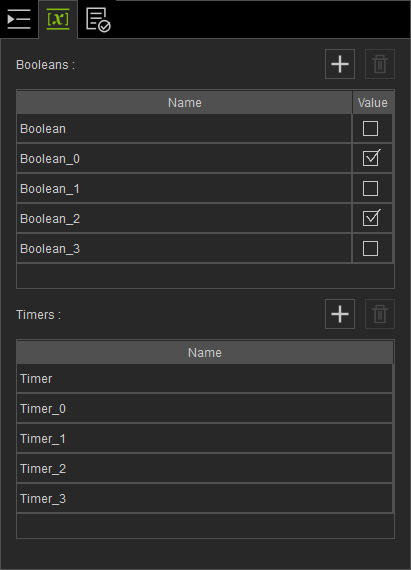The image size is (411, 570).
Task: Delete Boolean using trash icon
Action: [x=380, y=64]
